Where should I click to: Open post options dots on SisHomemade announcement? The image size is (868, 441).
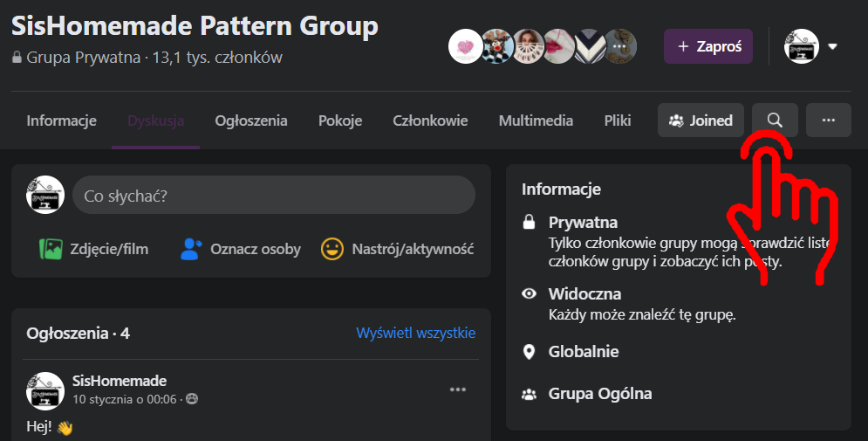(458, 389)
